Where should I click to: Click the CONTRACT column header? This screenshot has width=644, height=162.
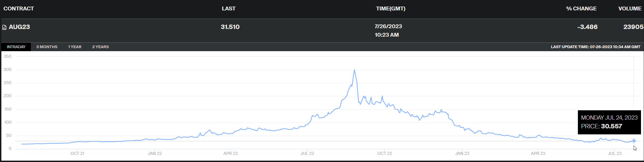[19, 8]
